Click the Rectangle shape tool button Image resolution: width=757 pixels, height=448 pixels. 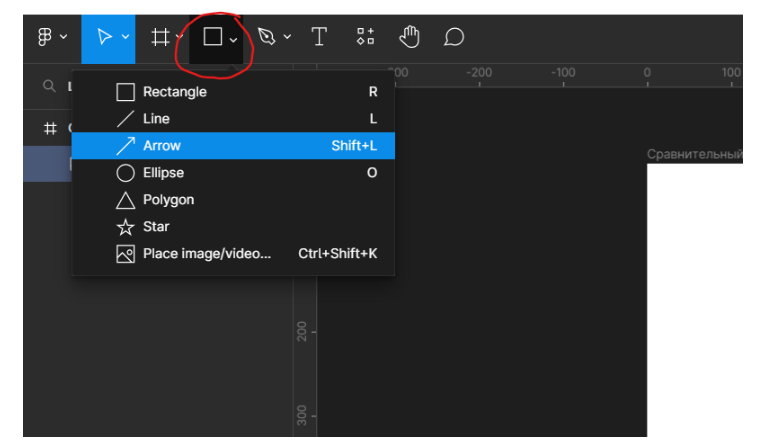coord(212,37)
